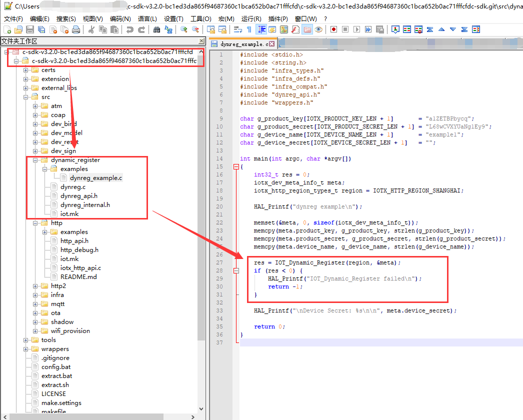523x420 pixels.
Task: Run the macro multiple times icon
Action: [x=368, y=29]
